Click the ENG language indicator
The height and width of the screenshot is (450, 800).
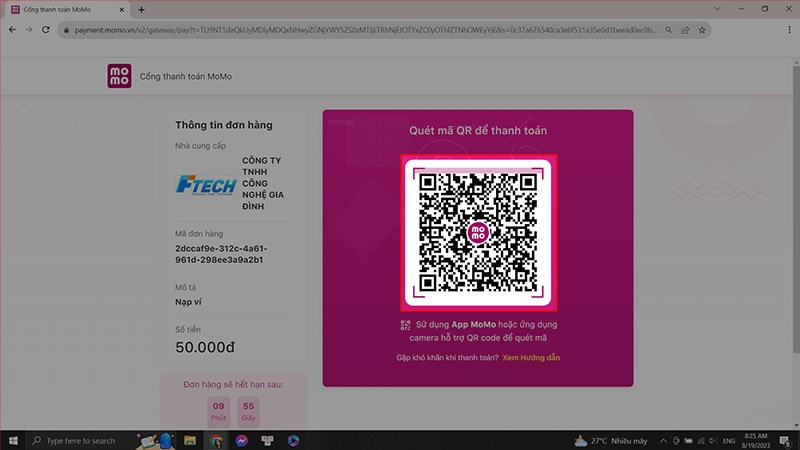coord(729,441)
